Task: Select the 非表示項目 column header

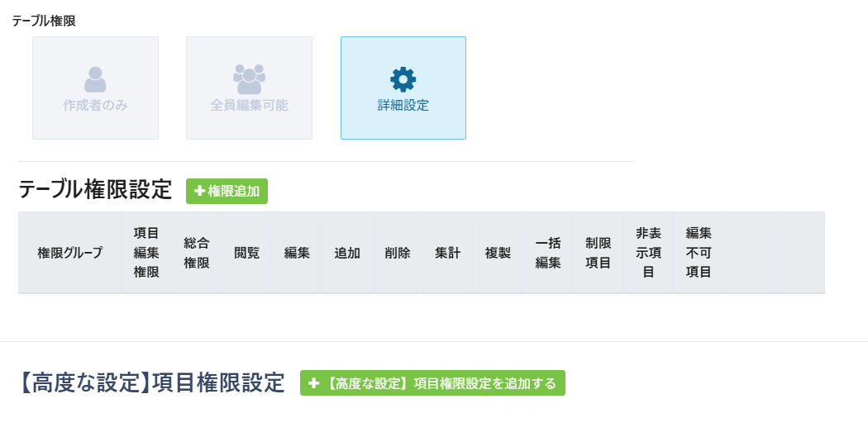Action: pyautogui.click(x=649, y=253)
